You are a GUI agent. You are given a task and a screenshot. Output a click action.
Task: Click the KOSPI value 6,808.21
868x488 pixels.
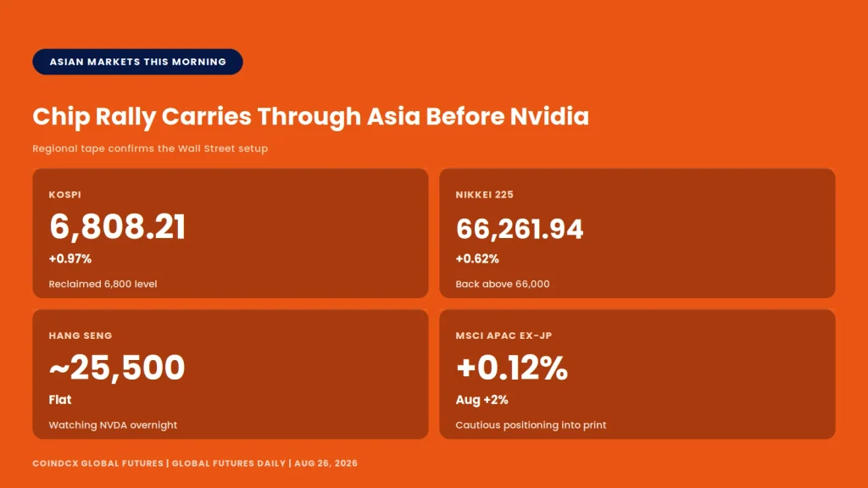[117, 227]
